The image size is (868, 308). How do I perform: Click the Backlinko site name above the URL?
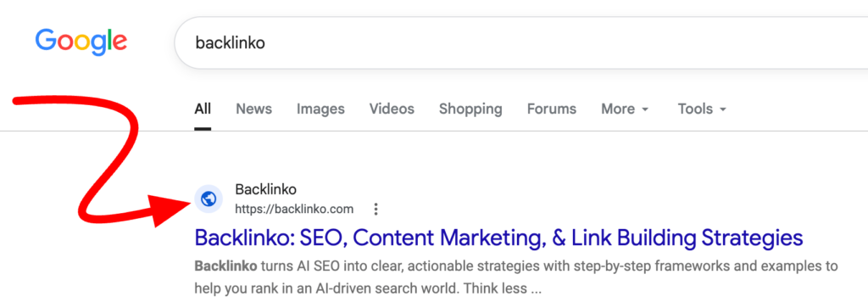click(265, 189)
